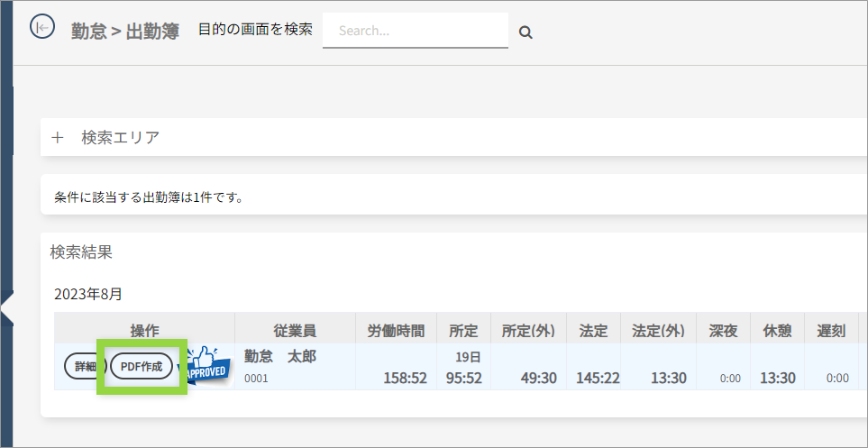Click the 従業員 column header

coord(295,331)
